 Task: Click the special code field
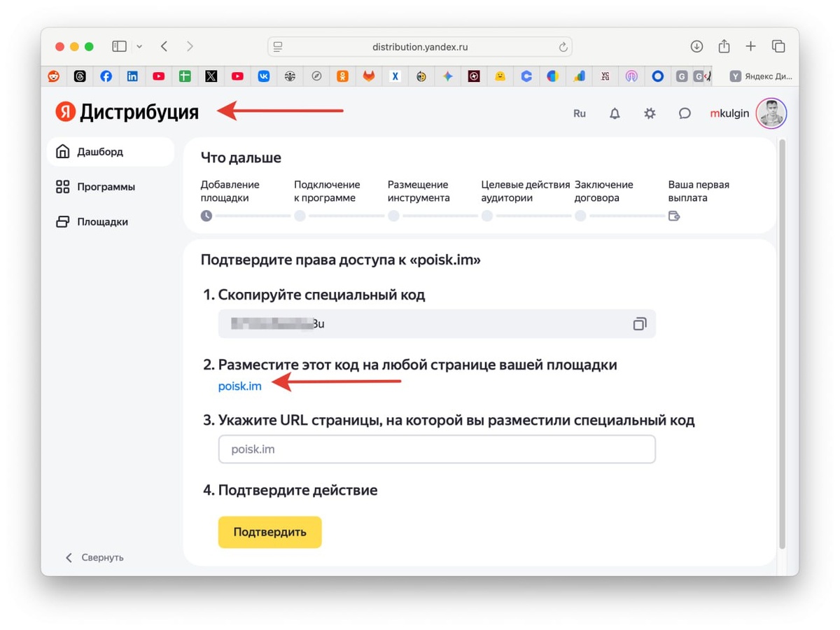coord(437,324)
